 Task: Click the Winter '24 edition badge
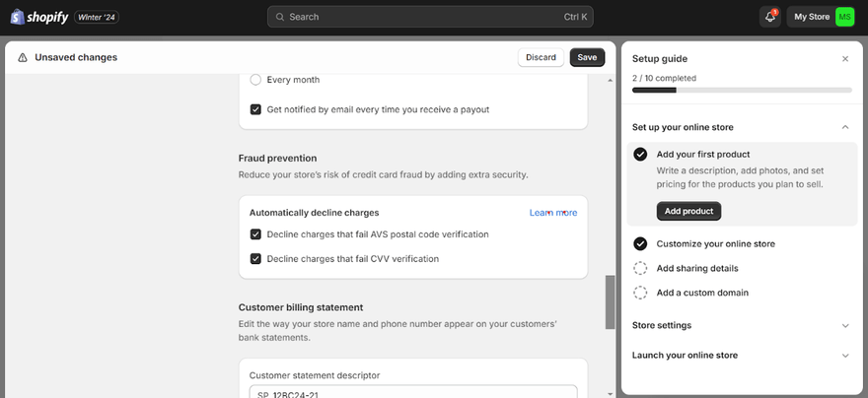[x=97, y=17]
